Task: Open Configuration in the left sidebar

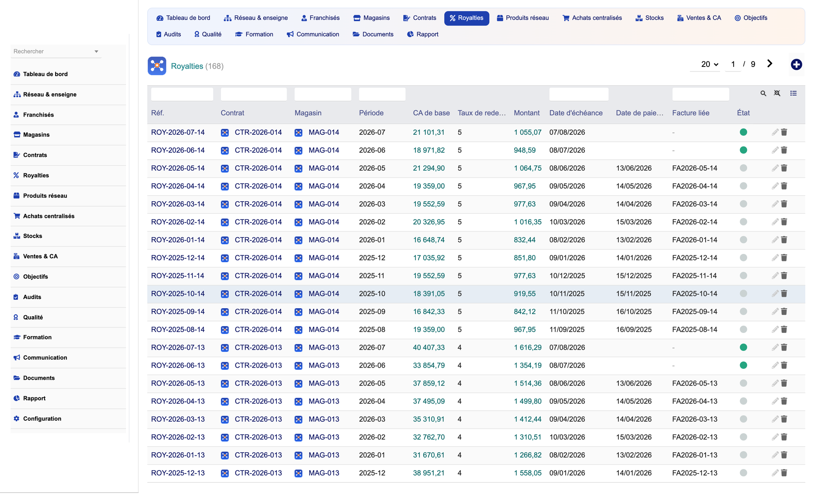Action: pyautogui.click(x=68, y=419)
